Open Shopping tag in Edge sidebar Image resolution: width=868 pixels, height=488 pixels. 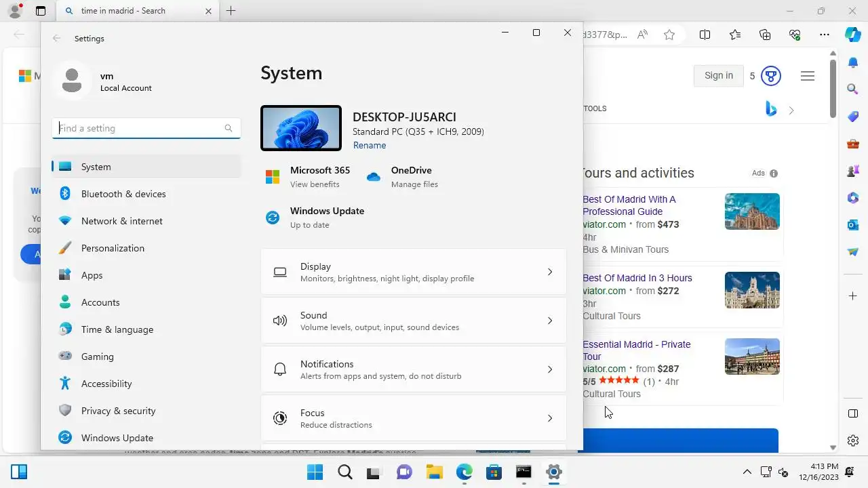[x=853, y=117]
